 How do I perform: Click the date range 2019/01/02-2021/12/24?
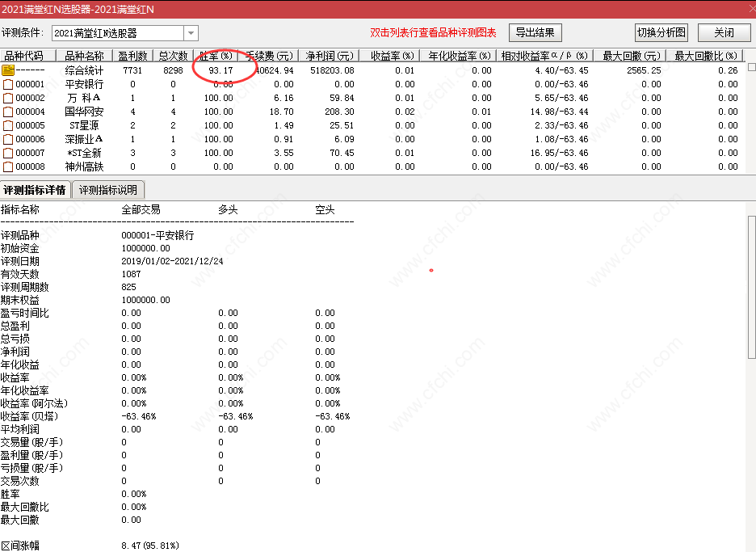click(172, 262)
